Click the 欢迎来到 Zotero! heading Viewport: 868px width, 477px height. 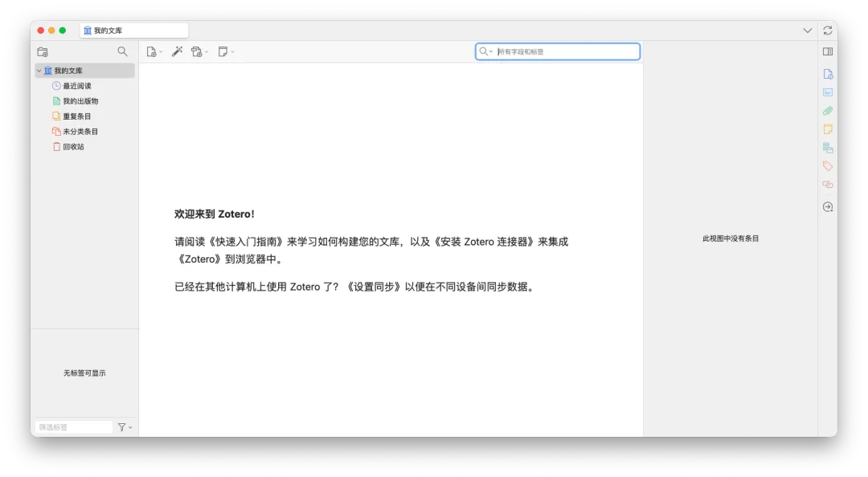(x=215, y=214)
